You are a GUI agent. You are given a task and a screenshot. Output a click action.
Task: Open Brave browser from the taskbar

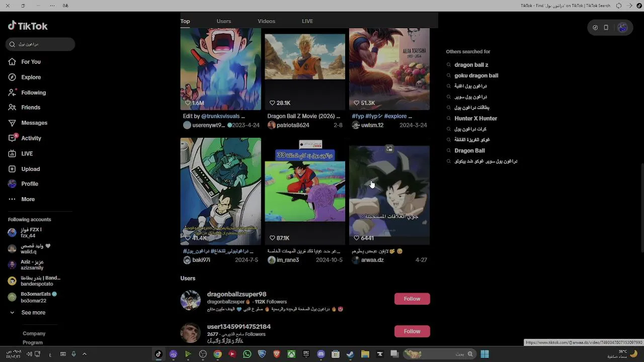(x=276, y=354)
